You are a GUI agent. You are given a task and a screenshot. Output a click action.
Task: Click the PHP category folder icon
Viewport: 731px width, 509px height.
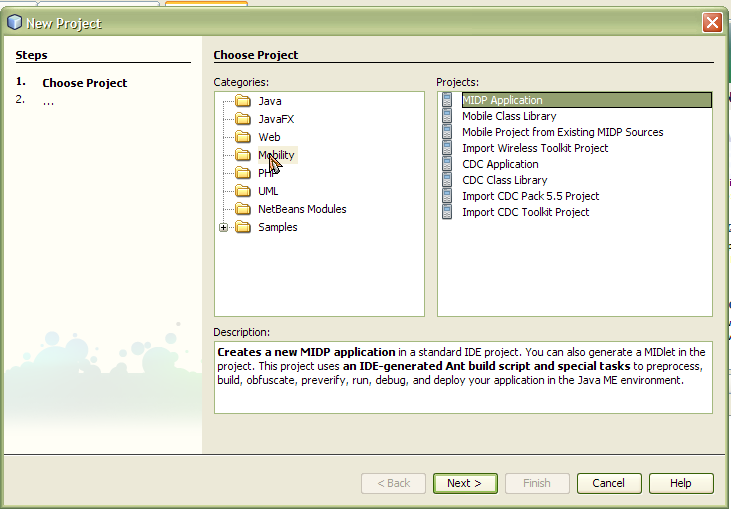[242, 173]
